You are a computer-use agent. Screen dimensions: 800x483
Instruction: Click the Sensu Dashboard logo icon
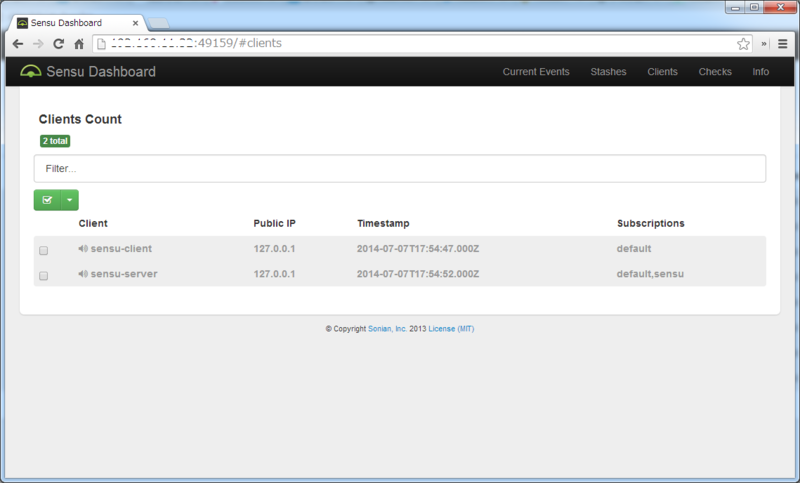pyautogui.click(x=31, y=71)
